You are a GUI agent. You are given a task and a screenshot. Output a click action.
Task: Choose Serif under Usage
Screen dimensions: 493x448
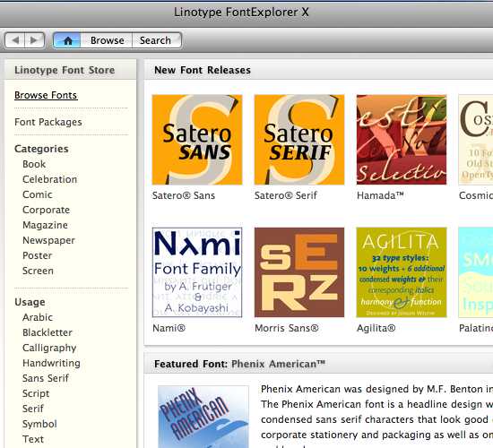click(x=33, y=409)
